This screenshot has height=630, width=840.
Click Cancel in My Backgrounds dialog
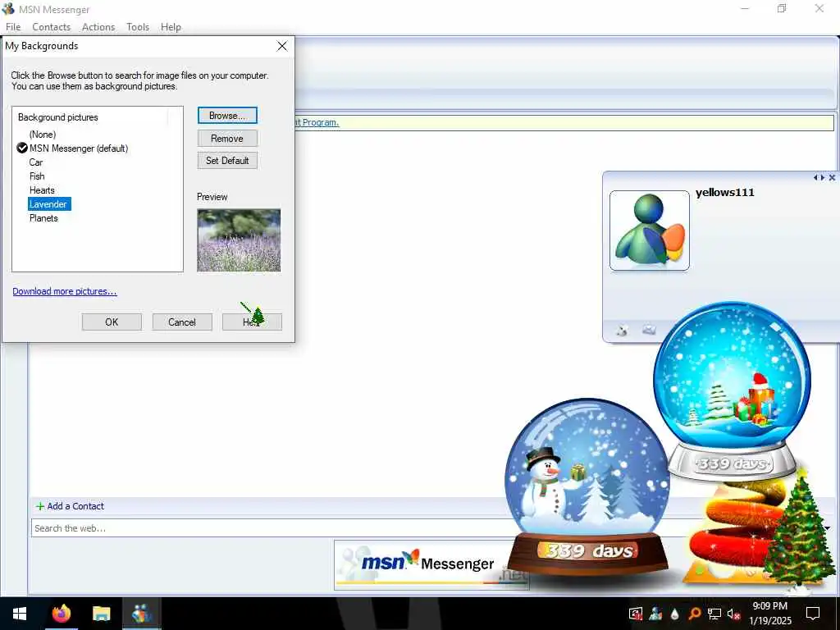coord(182,322)
